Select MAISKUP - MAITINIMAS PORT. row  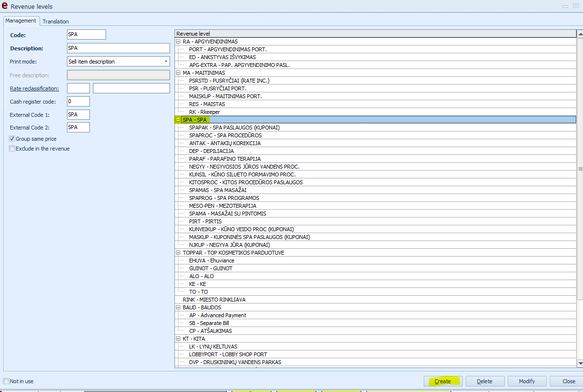375,96
